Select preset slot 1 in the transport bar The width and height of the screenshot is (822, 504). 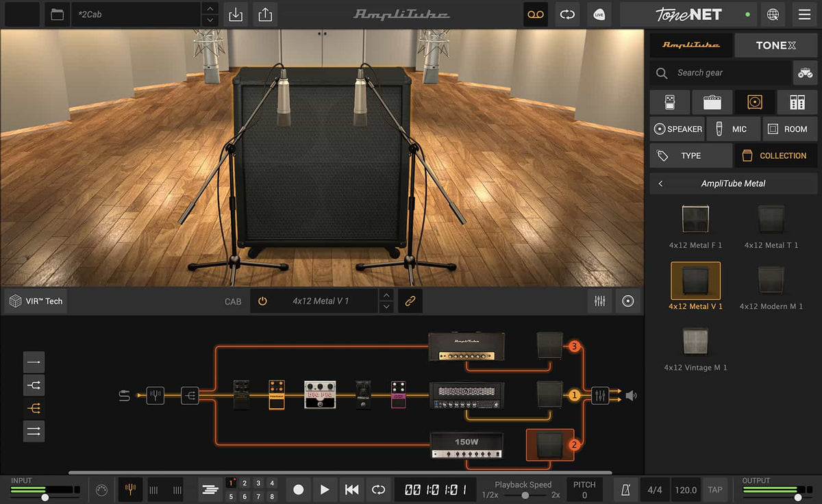click(x=231, y=483)
